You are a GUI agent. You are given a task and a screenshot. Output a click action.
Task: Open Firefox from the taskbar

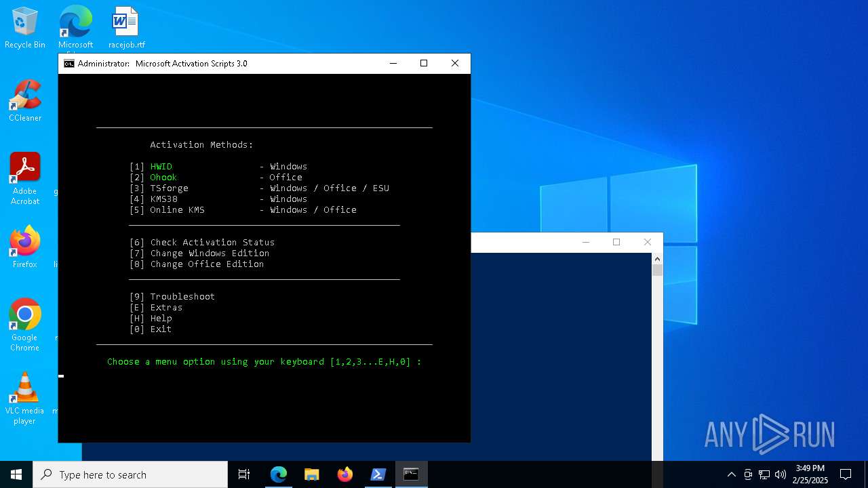tap(345, 474)
